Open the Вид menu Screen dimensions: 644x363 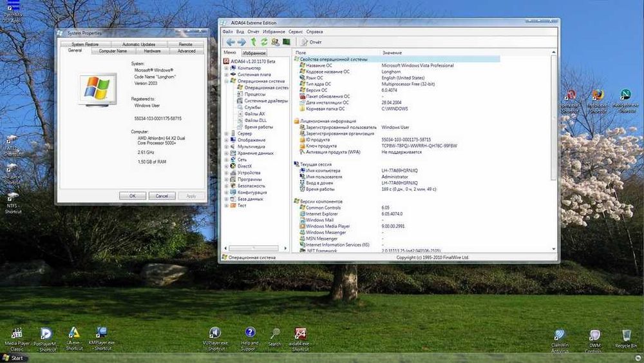coord(240,32)
